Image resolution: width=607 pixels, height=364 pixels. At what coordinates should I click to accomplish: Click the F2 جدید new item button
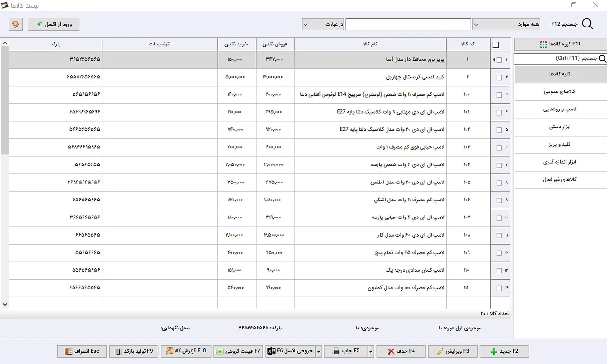pos(504,351)
